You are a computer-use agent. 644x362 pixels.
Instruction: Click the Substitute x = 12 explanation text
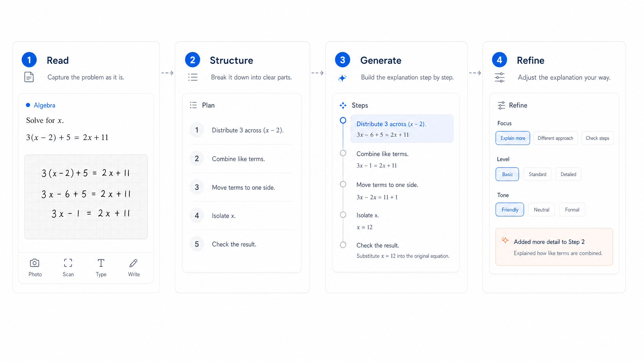[403, 256]
